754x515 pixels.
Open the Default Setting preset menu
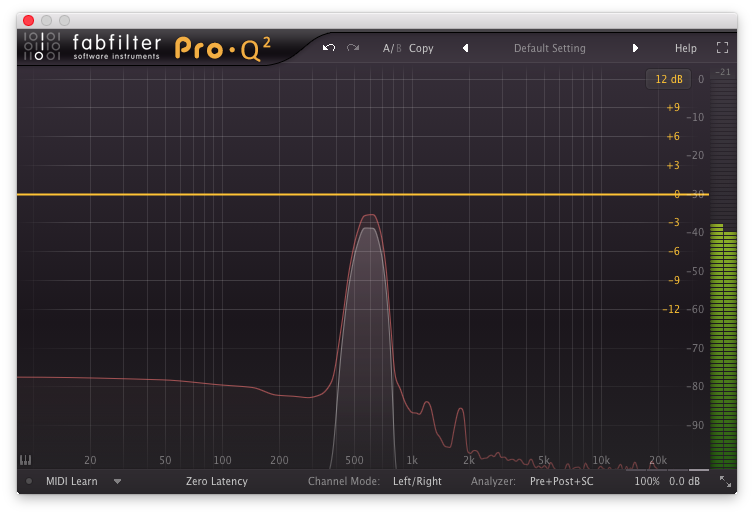coord(550,48)
